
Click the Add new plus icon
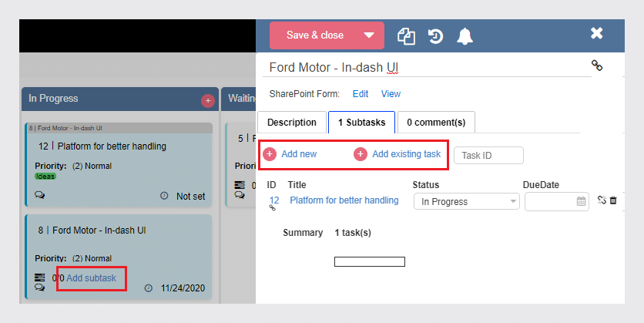point(270,154)
